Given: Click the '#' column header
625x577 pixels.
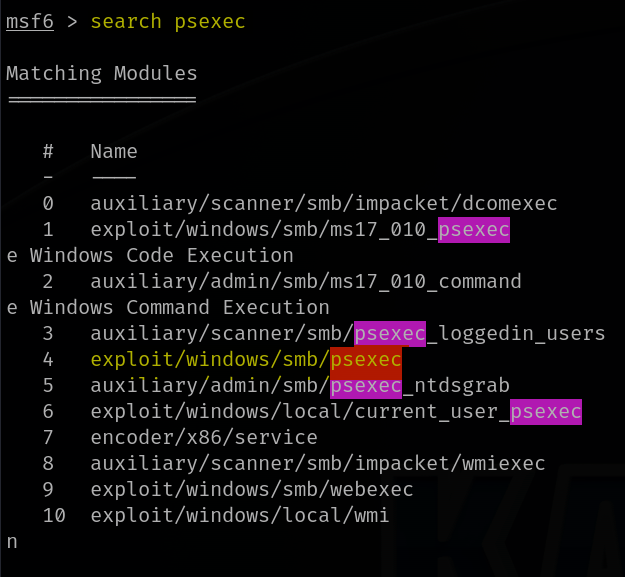Looking at the screenshot, I should [48, 152].
